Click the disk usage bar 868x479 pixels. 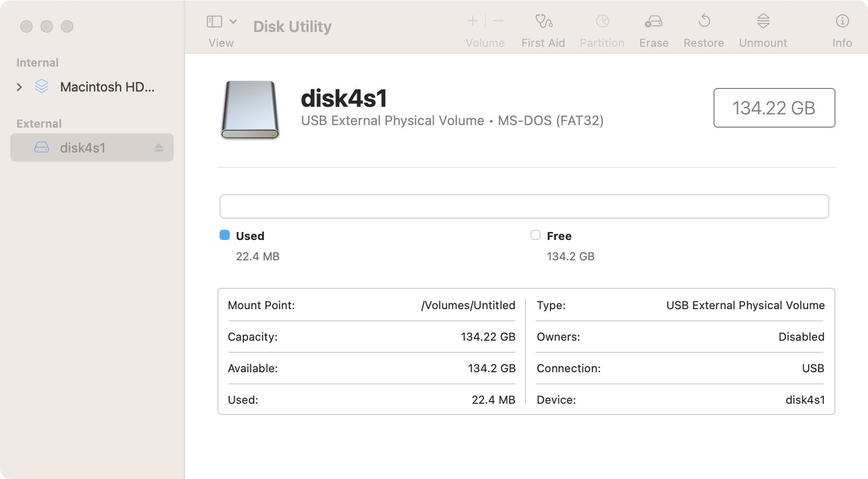click(x=524, y=206)
